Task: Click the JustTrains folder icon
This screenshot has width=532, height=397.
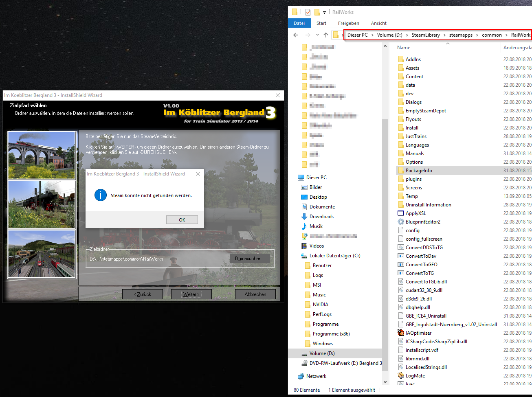Action: pyautogui.click(x=401, y=136)
